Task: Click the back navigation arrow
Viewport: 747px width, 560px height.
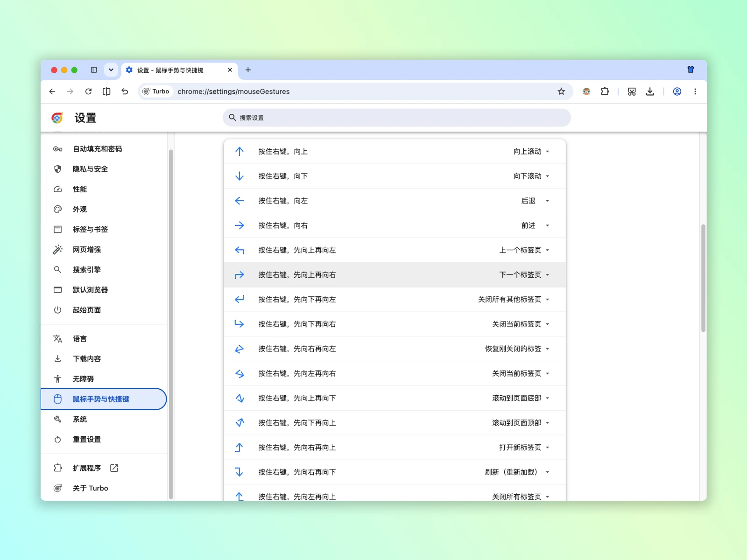Action: [52, 91]
